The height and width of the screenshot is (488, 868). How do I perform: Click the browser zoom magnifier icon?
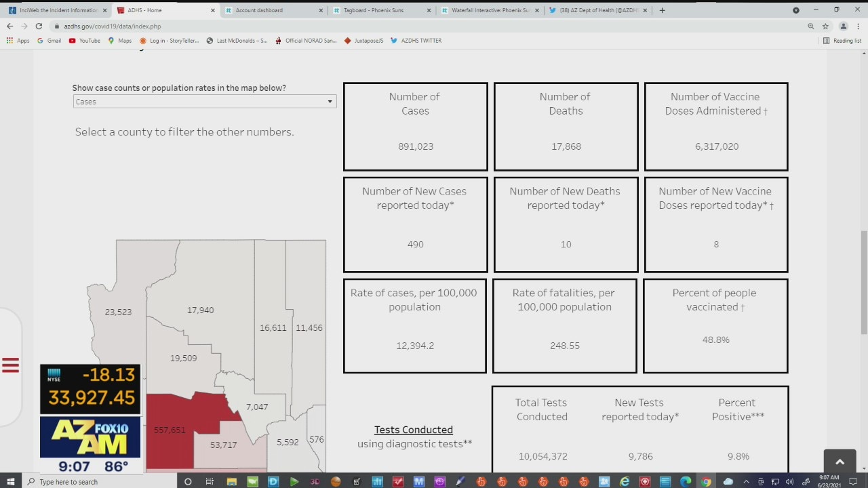[810, 26]
